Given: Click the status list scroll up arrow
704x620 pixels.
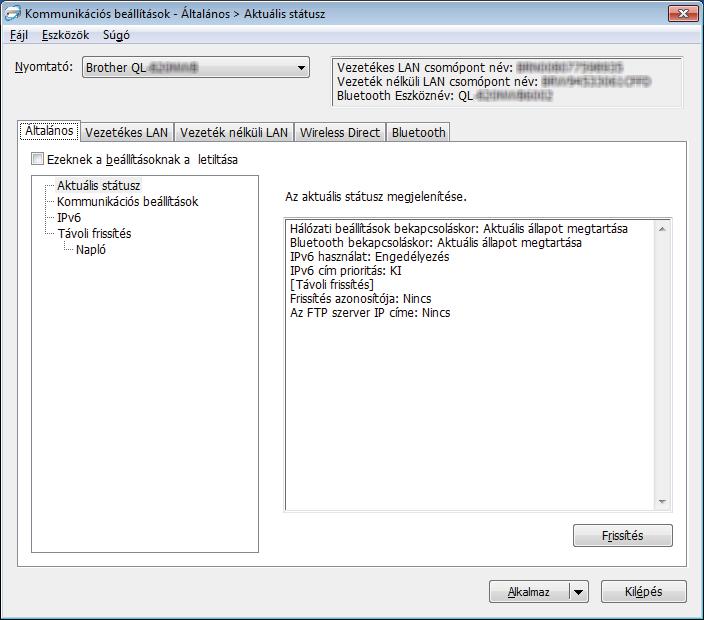Looking at the screenshot, I should point(662,229).
